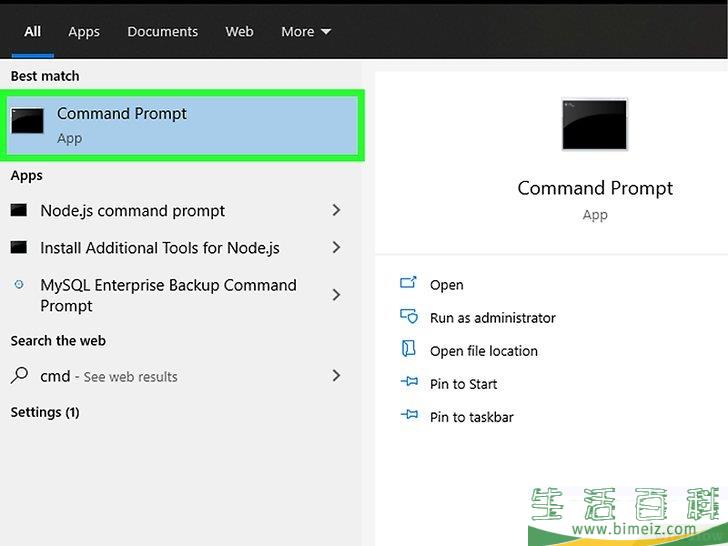Click the MySQL Enterprise Backup icon
This screenshot has height=546, width=728.
tap(19, 285)
